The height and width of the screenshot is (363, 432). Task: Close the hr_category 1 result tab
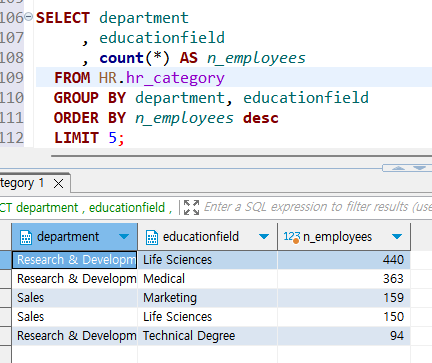tap(59, 183)
